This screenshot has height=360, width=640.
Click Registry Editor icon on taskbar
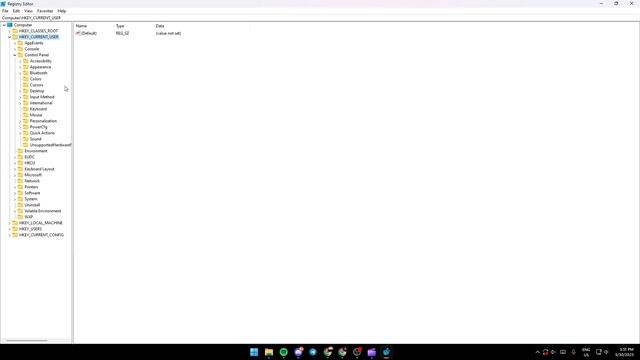[x=386, y=352]
